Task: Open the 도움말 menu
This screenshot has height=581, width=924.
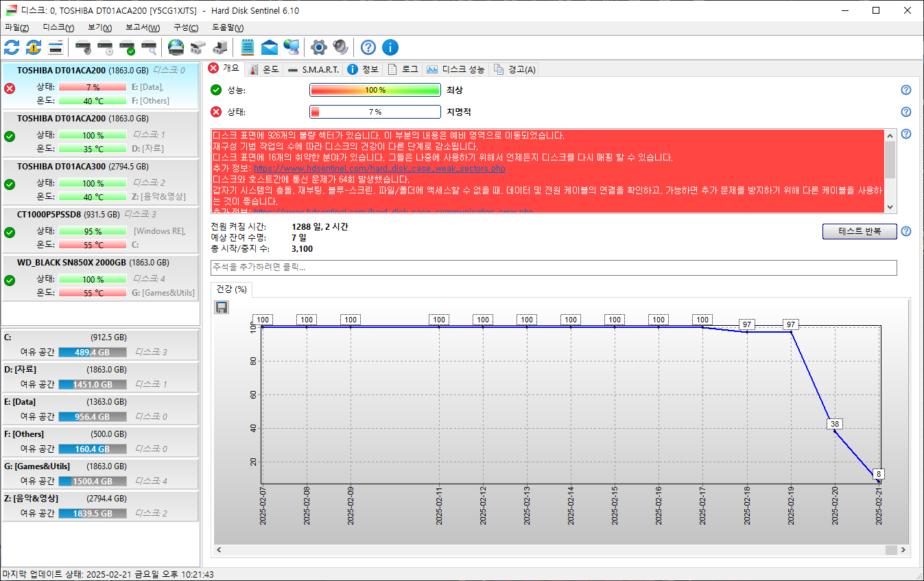Action: (x=228, y=27)
